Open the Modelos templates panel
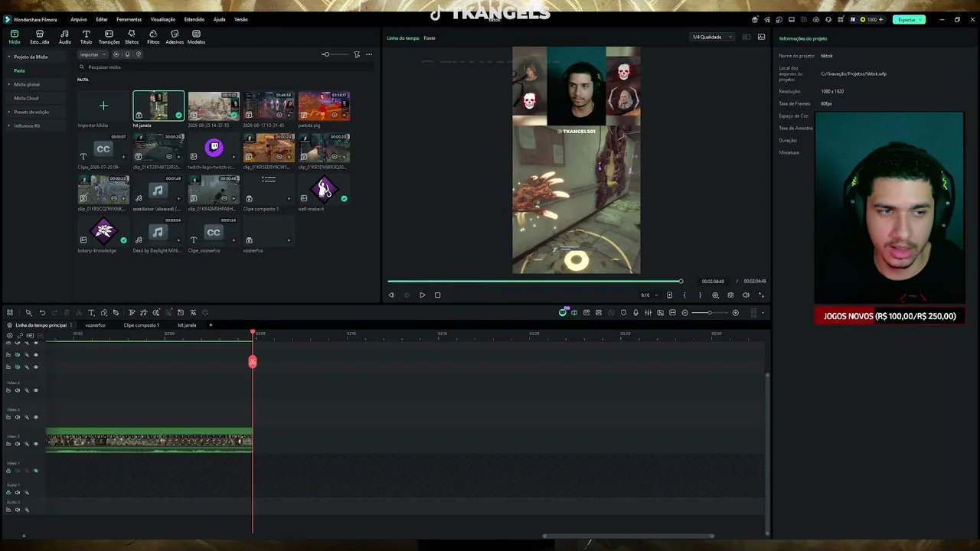The image size is (980, 551). [196, 37]
